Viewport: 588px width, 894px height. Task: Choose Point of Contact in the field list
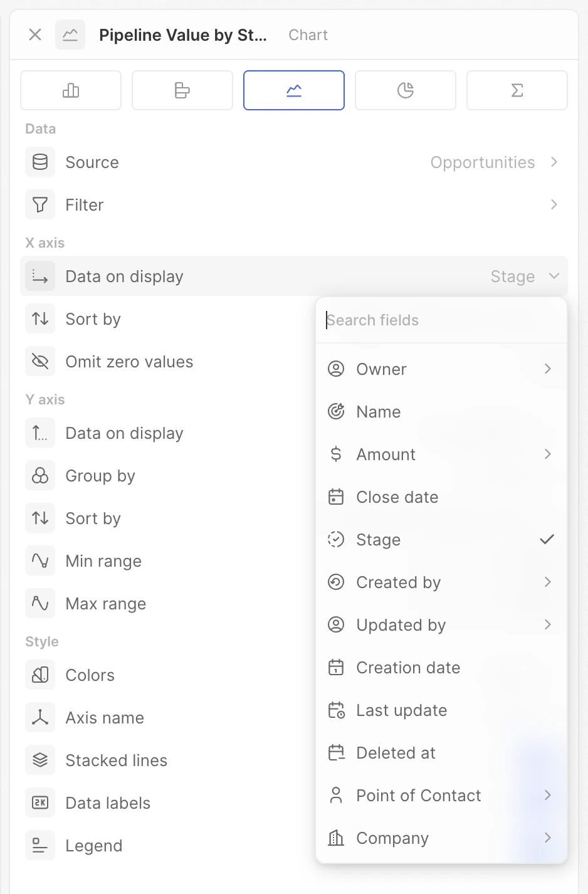441,795
